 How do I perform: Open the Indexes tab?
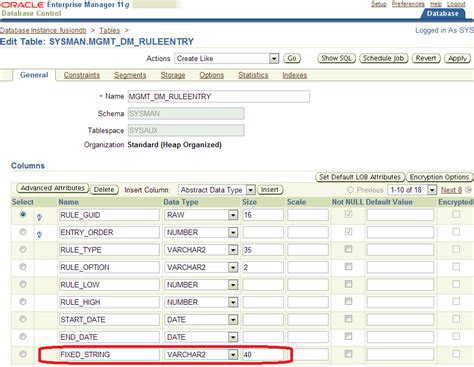[295, 75]
